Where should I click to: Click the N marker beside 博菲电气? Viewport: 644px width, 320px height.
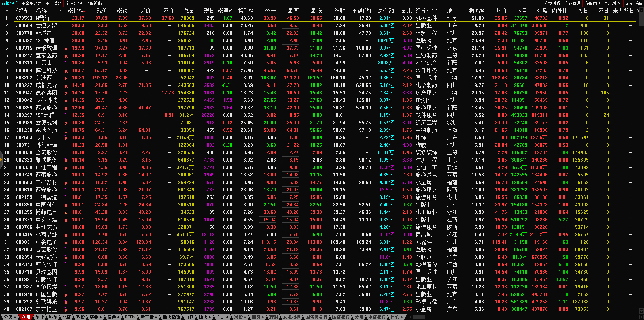point(66,213)
